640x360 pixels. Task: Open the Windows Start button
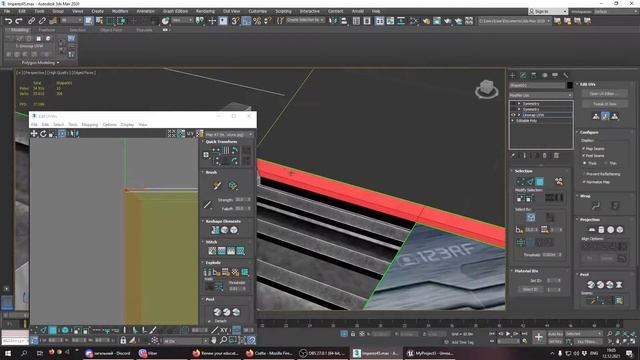tap(8, 353)
